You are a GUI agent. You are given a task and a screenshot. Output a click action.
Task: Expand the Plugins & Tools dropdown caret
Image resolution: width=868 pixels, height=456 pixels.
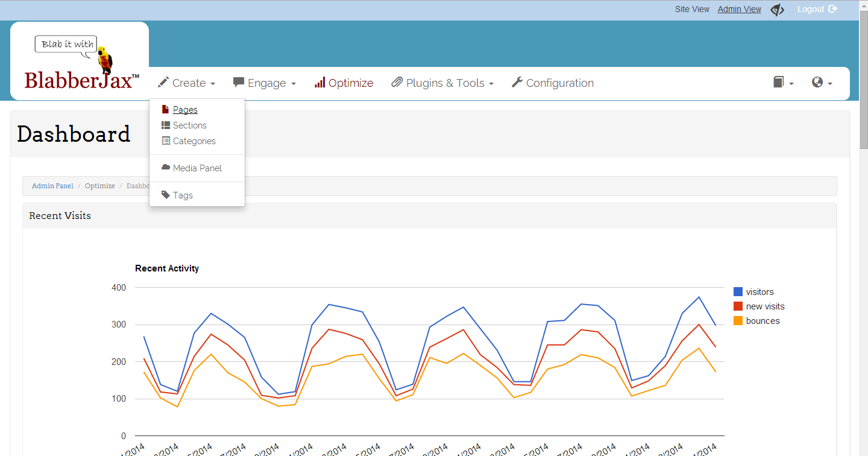click(491, 84)
